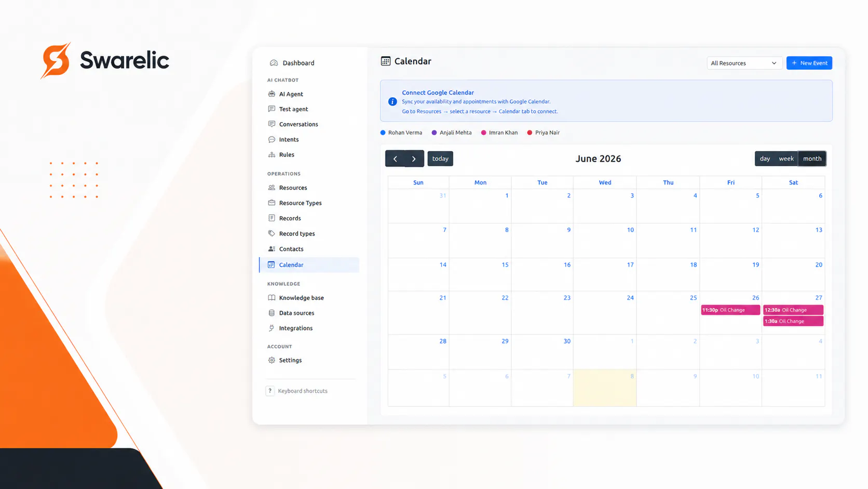Go to previous month with left arrow
This screenshot has height=489, width=868.
(x=395, y=158)
